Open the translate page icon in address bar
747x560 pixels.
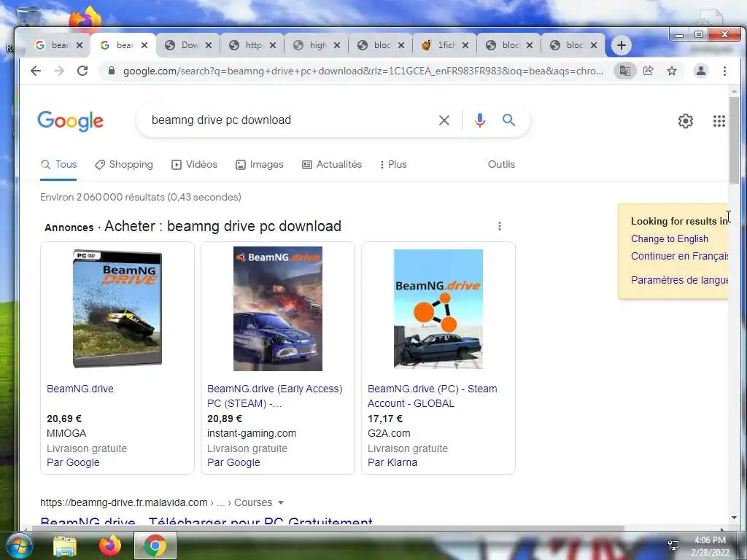point(624,71)
